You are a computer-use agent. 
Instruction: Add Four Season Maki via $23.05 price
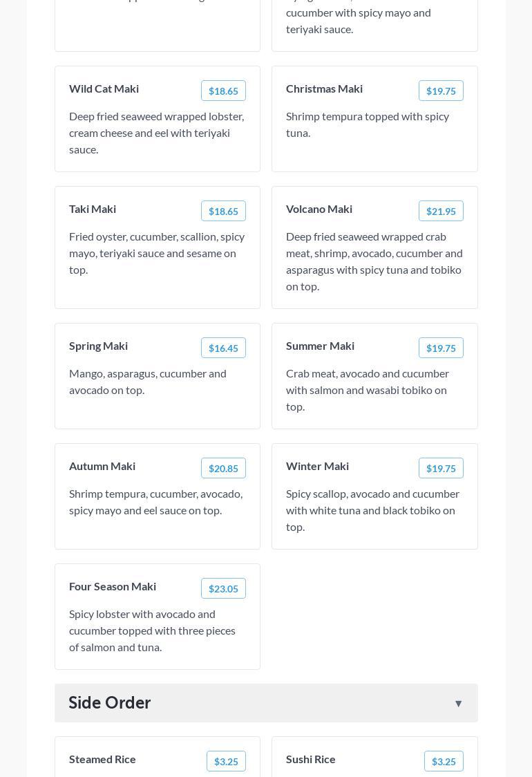tap(223, 588)
